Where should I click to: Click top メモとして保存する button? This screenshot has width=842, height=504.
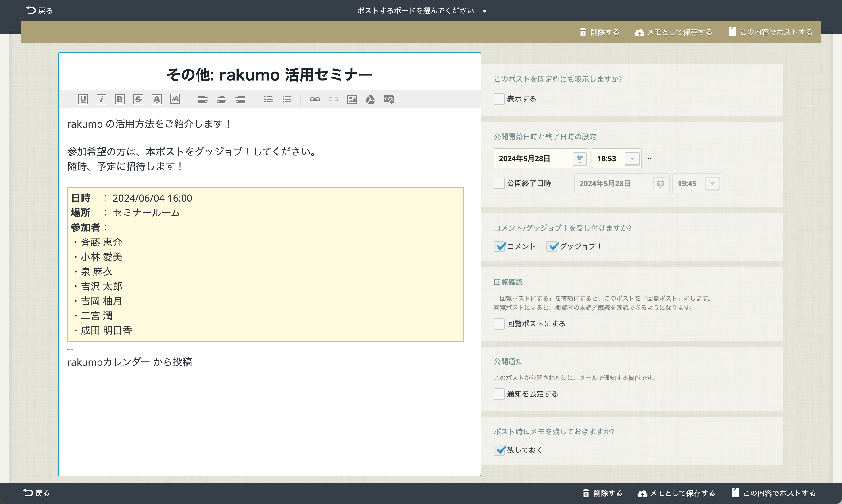click(674, 32)
